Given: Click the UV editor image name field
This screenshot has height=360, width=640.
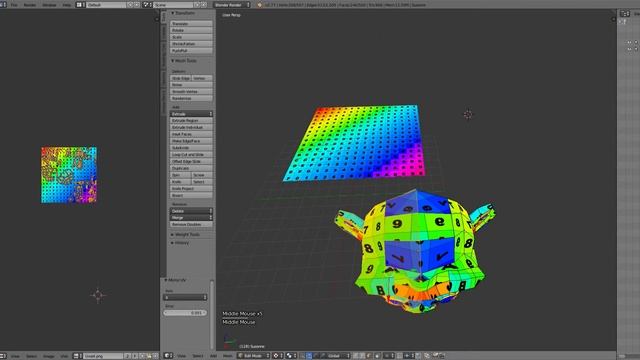Looking at the screenshot, I should [103, 356].
